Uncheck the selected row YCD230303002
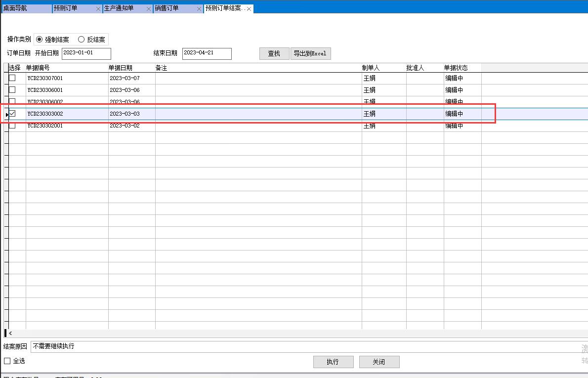Screen dimensions: 588x378 pyautogui.click(x=12, y=114)
